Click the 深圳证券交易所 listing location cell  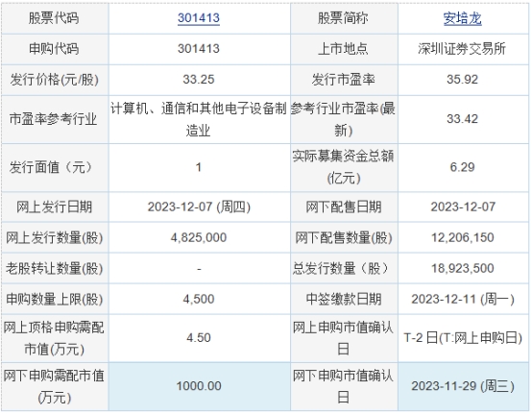[463, 49]
